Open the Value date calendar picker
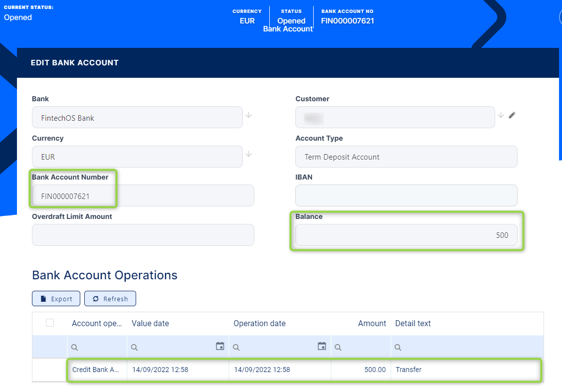562x392 pixels. [x=220, y=346]
